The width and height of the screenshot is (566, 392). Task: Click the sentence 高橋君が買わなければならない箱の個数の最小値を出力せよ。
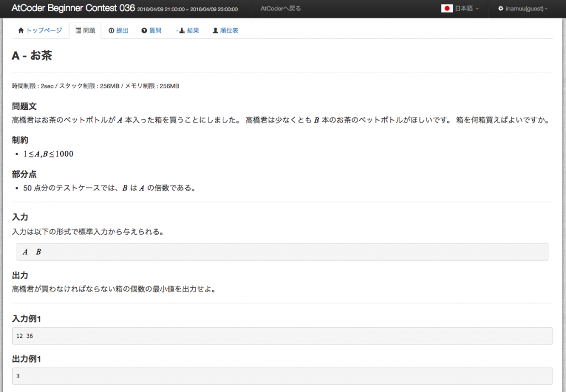point(114,289)
